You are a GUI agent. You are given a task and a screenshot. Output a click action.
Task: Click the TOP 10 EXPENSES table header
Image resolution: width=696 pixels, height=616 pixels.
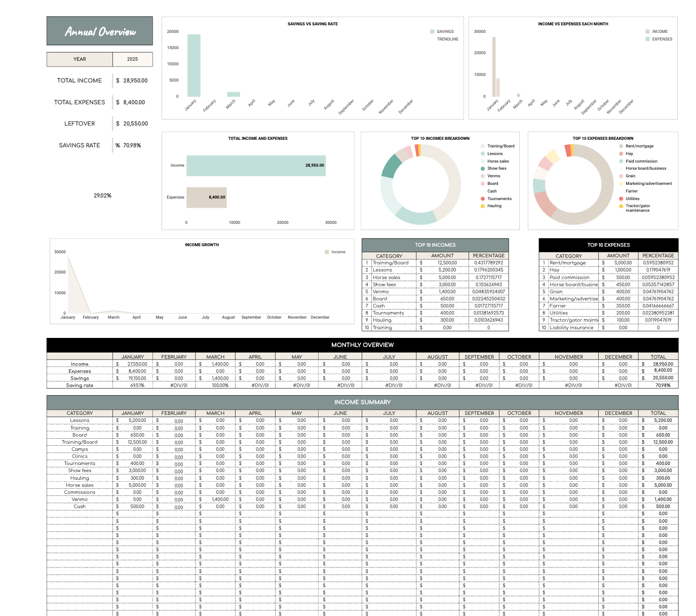click(x=608, y=245)
